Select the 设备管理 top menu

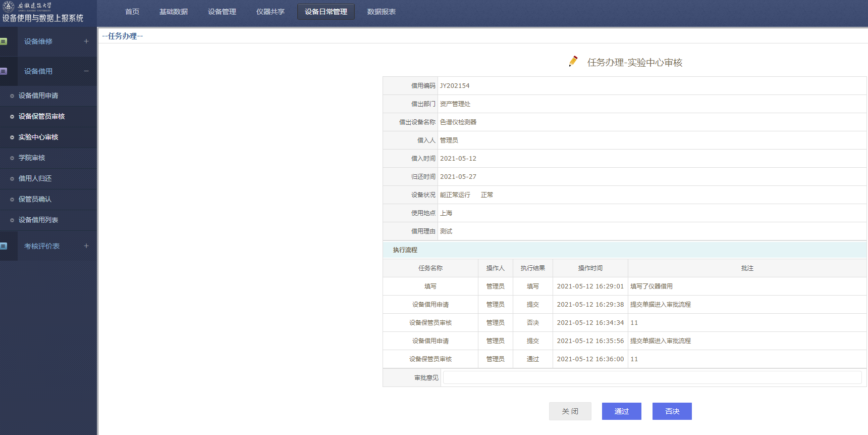tap(222, 12)
